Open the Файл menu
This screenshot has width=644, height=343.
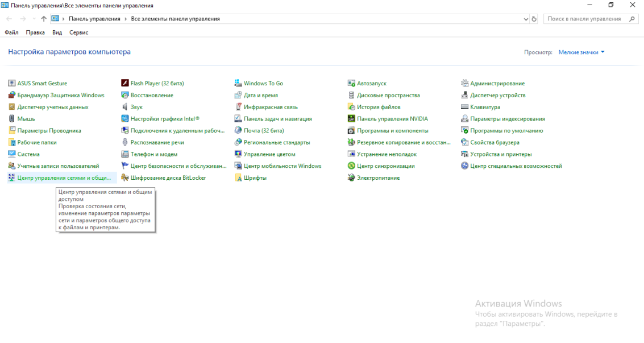point(11,32)
